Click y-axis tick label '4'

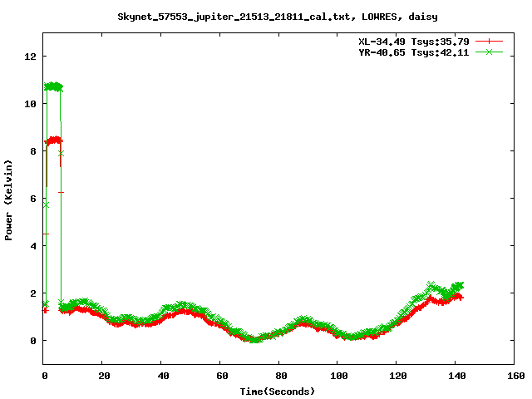tap(33, 246)
